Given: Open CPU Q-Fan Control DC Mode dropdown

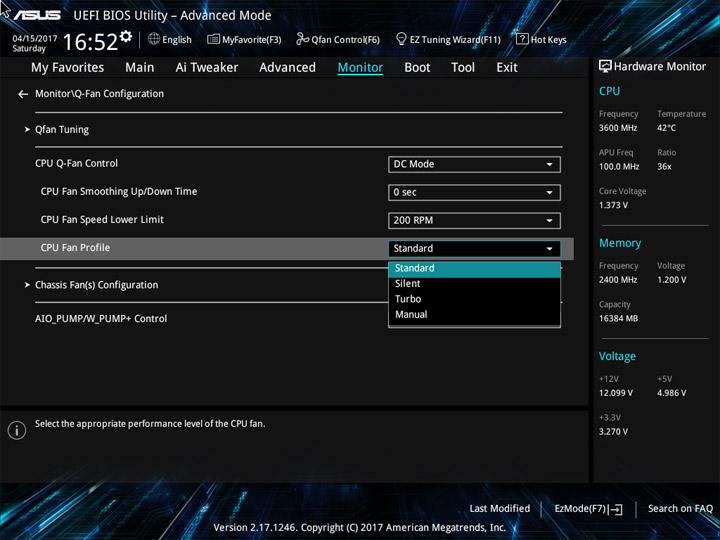Looking at the screenshot, I should click(474, 164).
